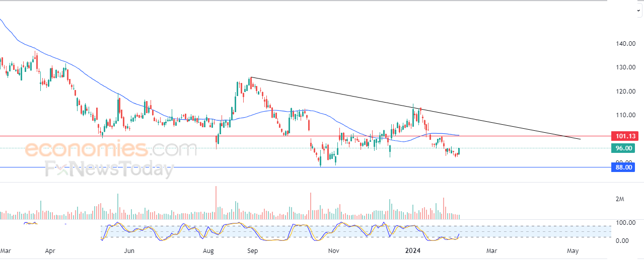644x260 pixels.
Task: Click the Sep time axis label
Action: tap(252, 250)
